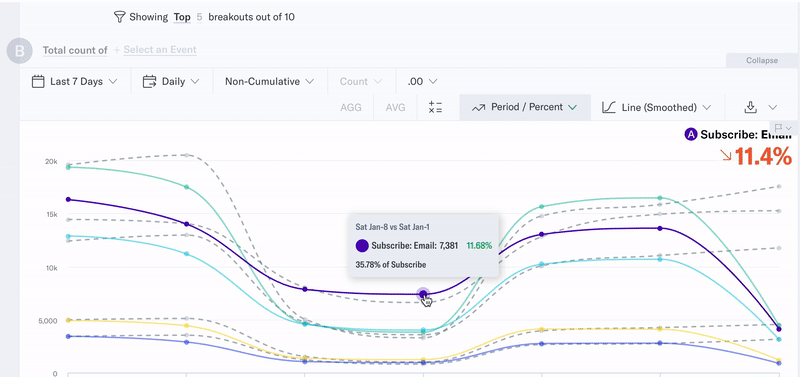
Task: Open the flag annotation menu
Action: click(783, 128)
